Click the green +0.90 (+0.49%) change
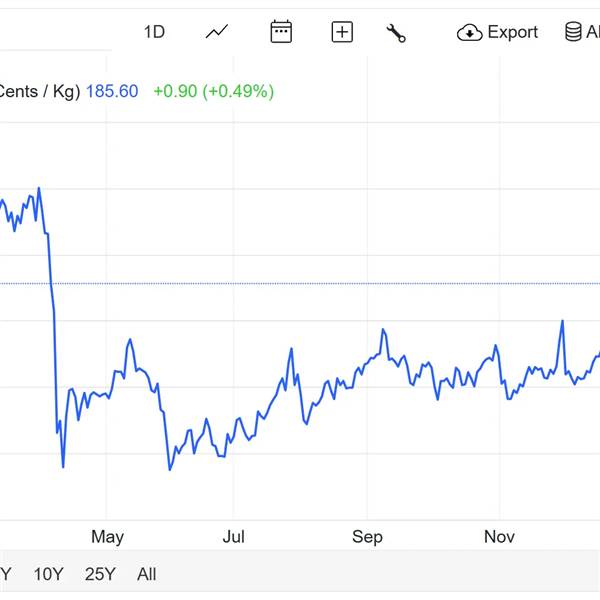The height and width of the screenshot is (600, 600). point(213,91)
